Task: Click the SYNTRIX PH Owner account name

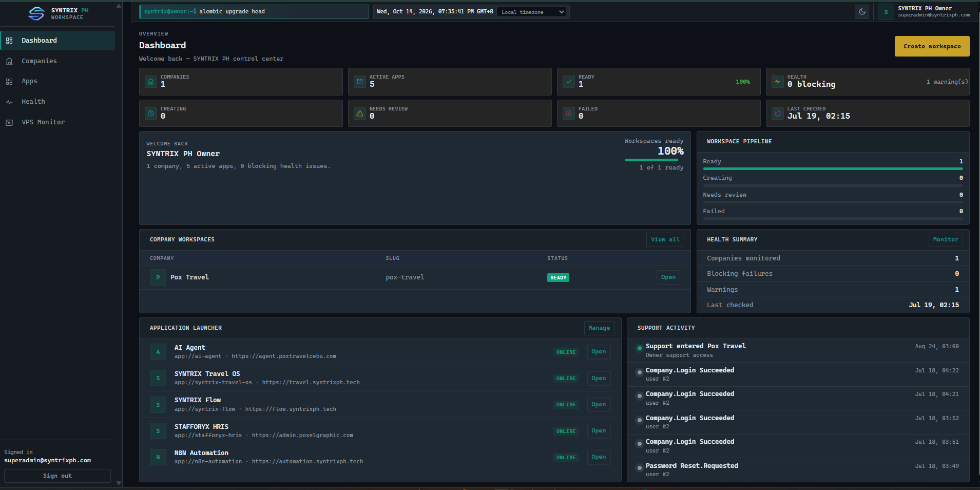Action: pos(925,8)
